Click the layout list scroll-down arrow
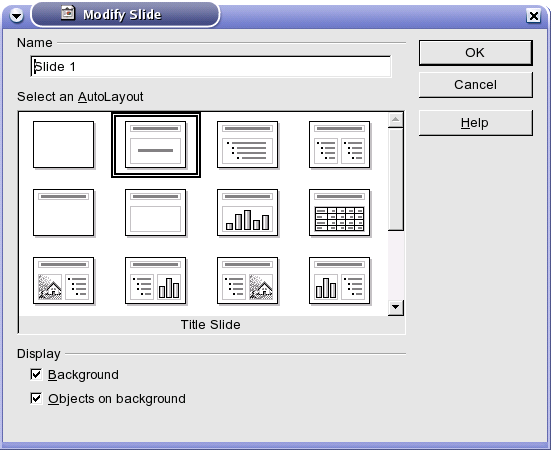Viewport: 551px width, 450px height. [396, 308]
